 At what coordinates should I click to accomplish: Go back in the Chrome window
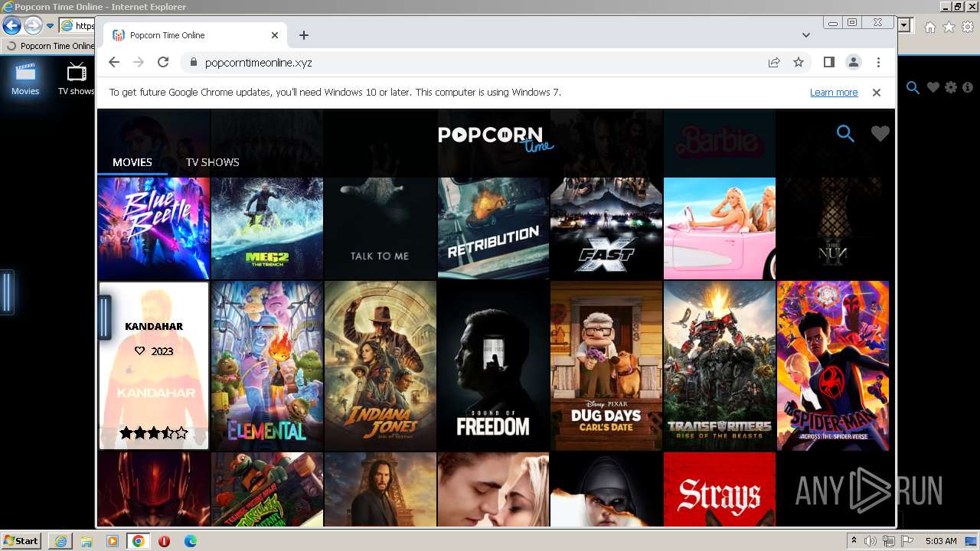(114, 63)
